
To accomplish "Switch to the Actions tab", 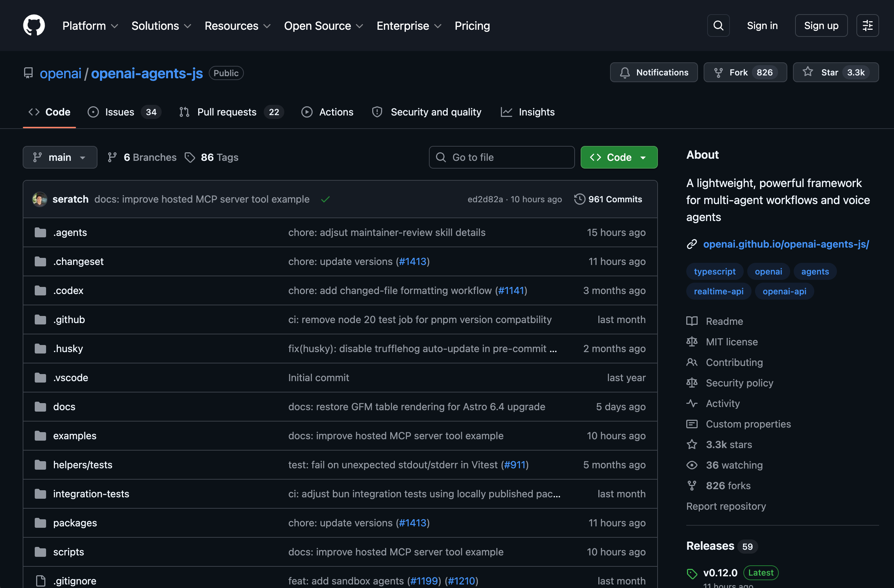I will point(328,112).
